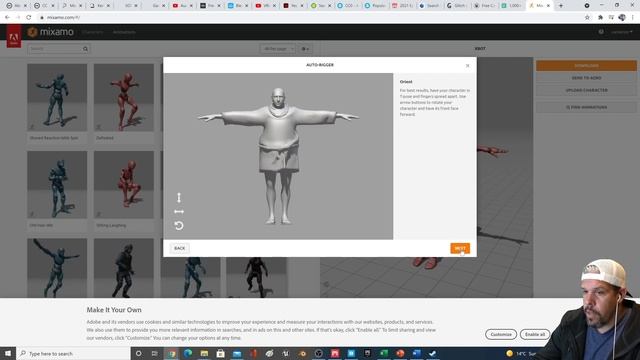Flip character vertically with up-down arrow icon
The image size is (640, 360).
(x=179, y=198)
